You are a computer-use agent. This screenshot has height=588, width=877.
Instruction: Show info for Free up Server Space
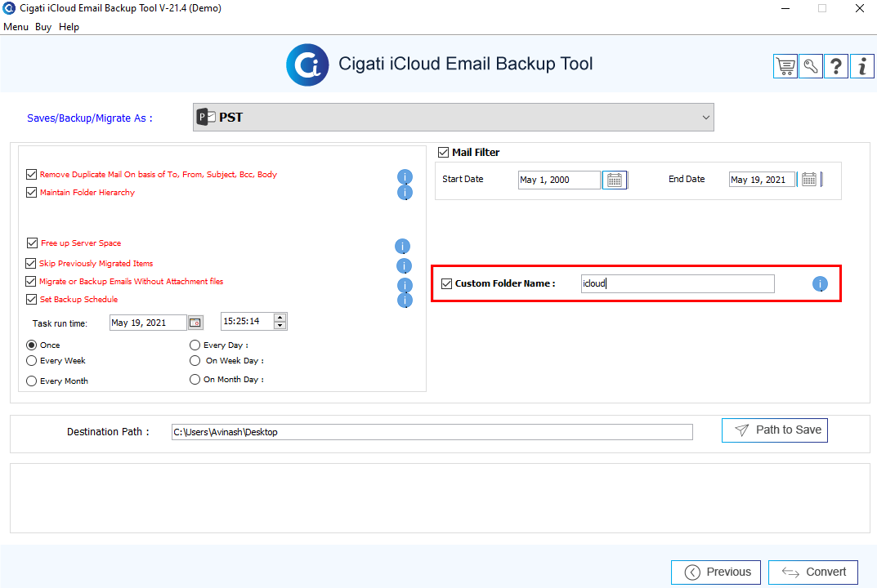pos(402,246)
